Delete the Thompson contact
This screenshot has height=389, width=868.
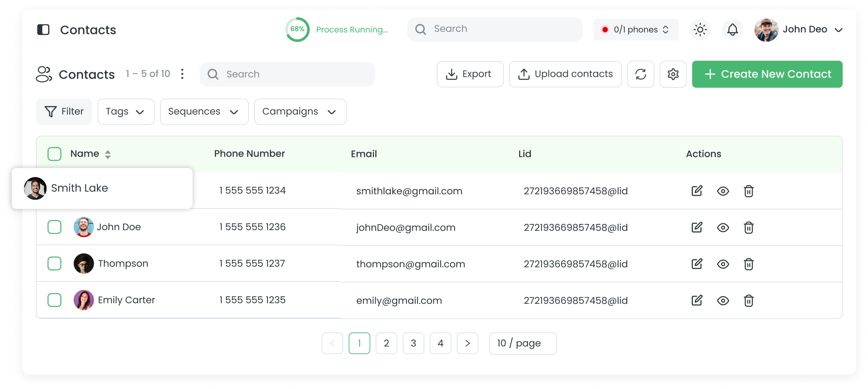point(749,264)
